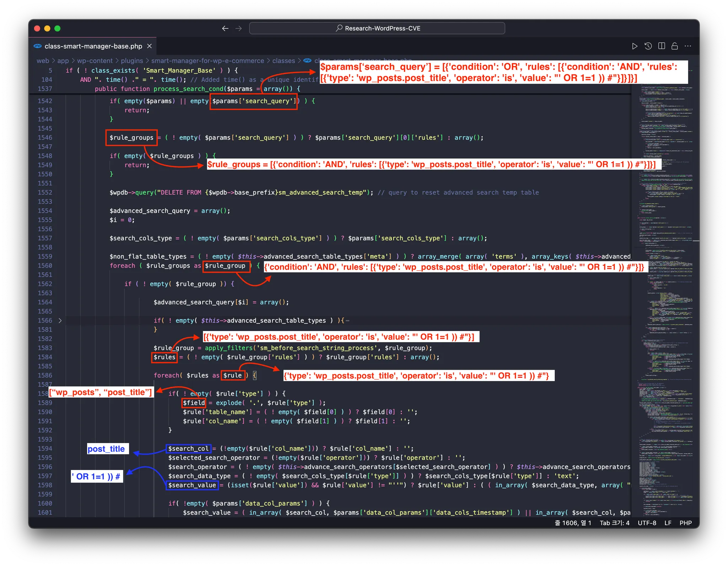The height and width of the screenshot is (566, 728).
Task: Open the file history timeline icon
Action: [648, 46]
